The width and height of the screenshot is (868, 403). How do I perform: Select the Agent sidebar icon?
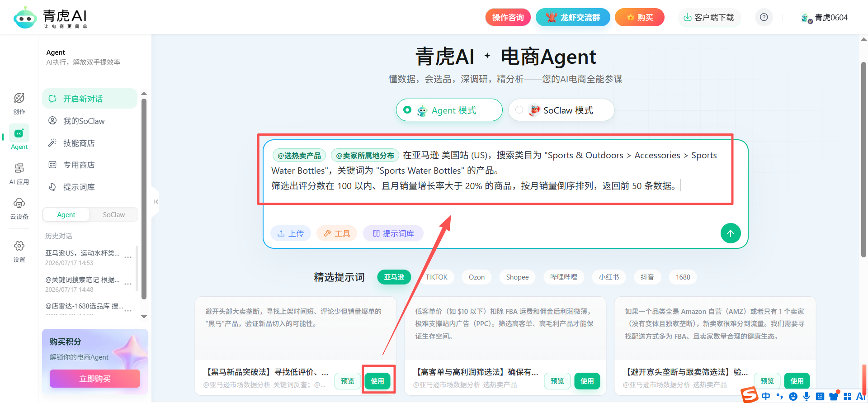tap(19, 137)
